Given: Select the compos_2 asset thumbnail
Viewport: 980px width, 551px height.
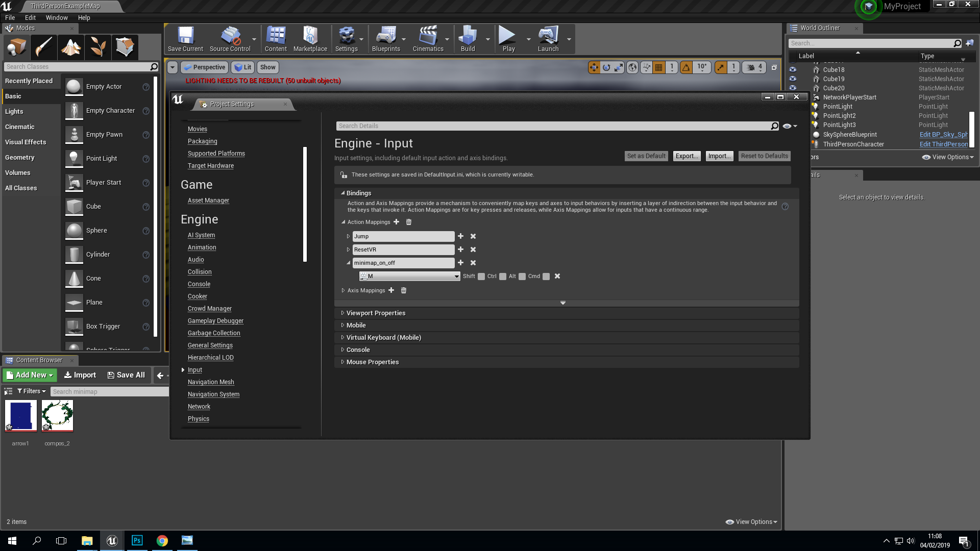Looking at the screenshot, I should (x=57, y=416).
